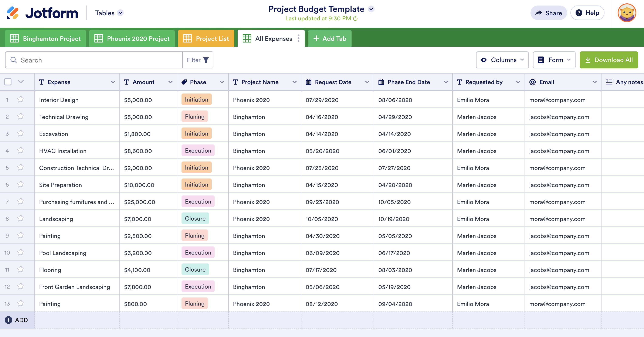Image resolution: width=644 pixels, height=337 pixels.
Task: Click the Filter funnel icon
Action: (206, 60)
